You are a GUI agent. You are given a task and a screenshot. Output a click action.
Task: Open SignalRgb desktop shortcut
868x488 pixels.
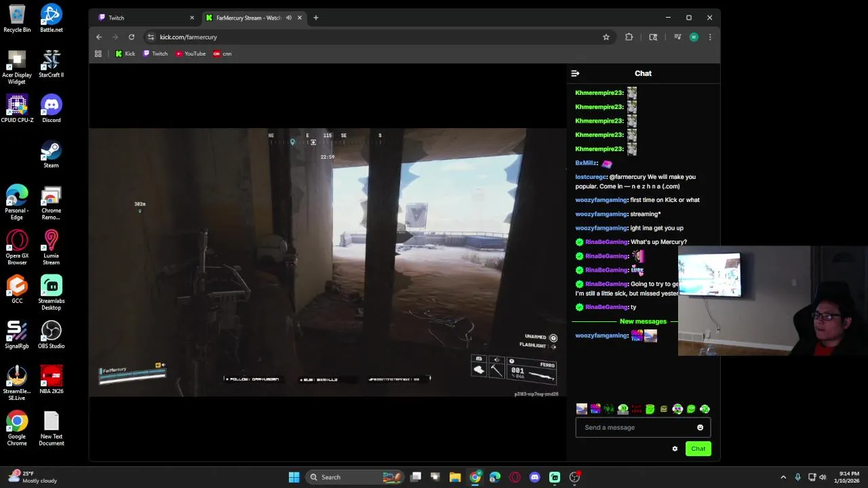tap(17, 335)
